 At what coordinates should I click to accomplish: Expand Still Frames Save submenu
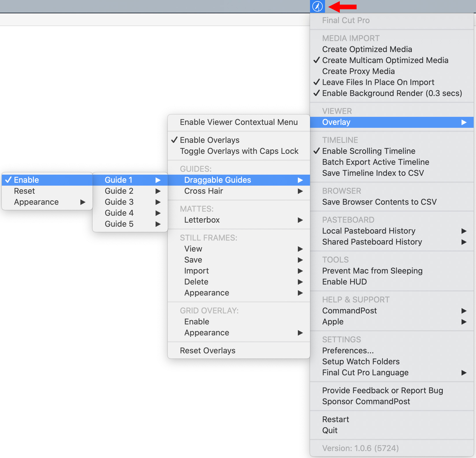[239, 260]
